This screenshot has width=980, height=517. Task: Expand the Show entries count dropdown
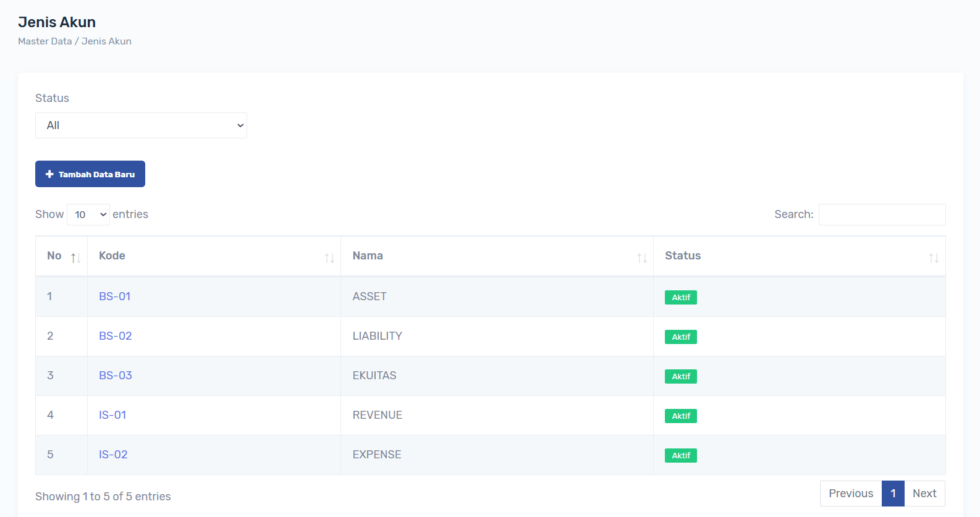coord(88,214)
